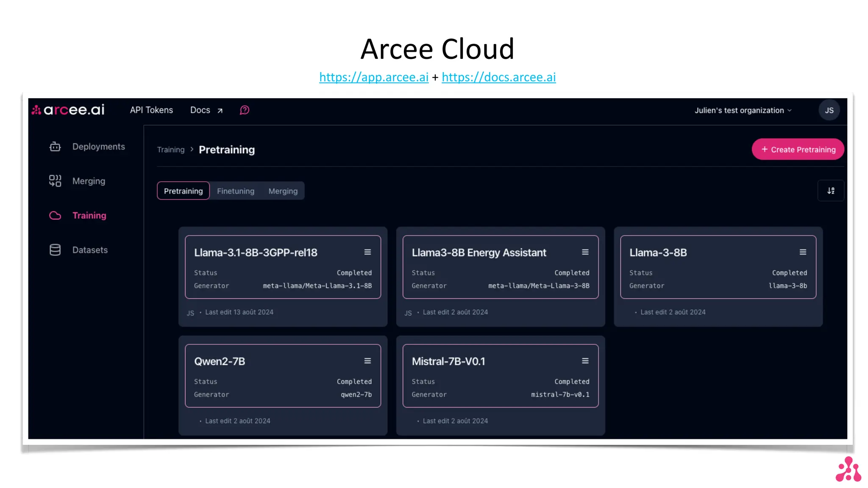Click the Pretraining breadcrumb heading

pos(227,150)
